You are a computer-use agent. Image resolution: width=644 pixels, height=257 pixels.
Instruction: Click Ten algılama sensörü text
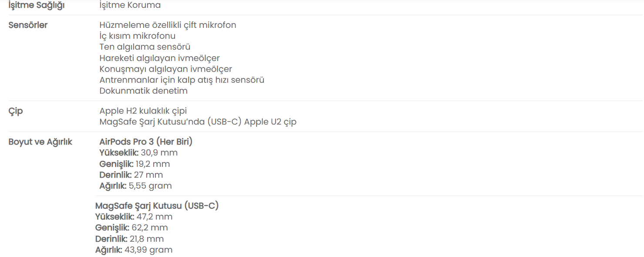click(x=145, y=47)
